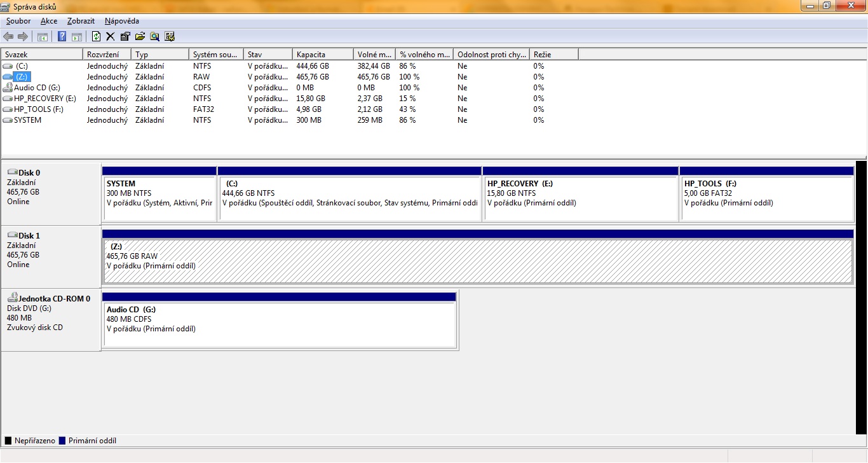Select the SYSTEM volume name in the list
The image size is (868, 463).
click(28, 120)
